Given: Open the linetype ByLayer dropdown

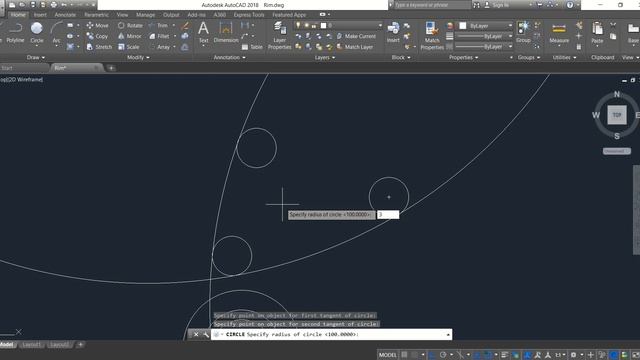Looking at the screenshot, I should click(484, 47).
